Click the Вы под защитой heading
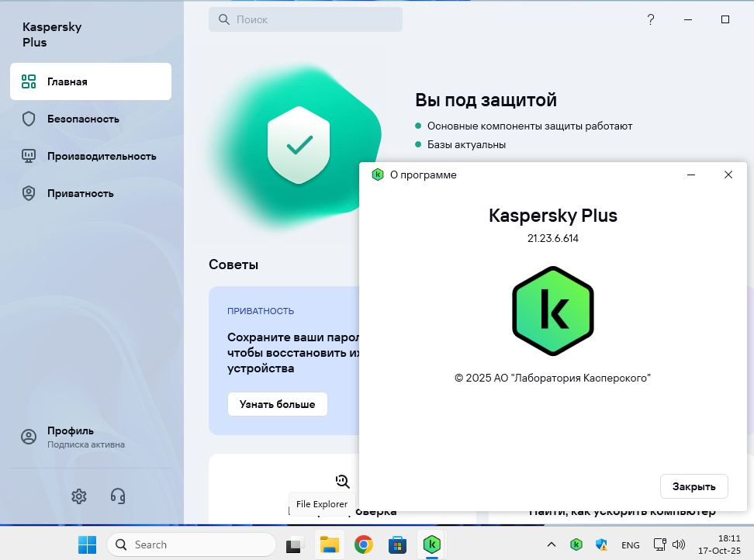Viewport: 754px width, 560px height. tap(486, 100)
